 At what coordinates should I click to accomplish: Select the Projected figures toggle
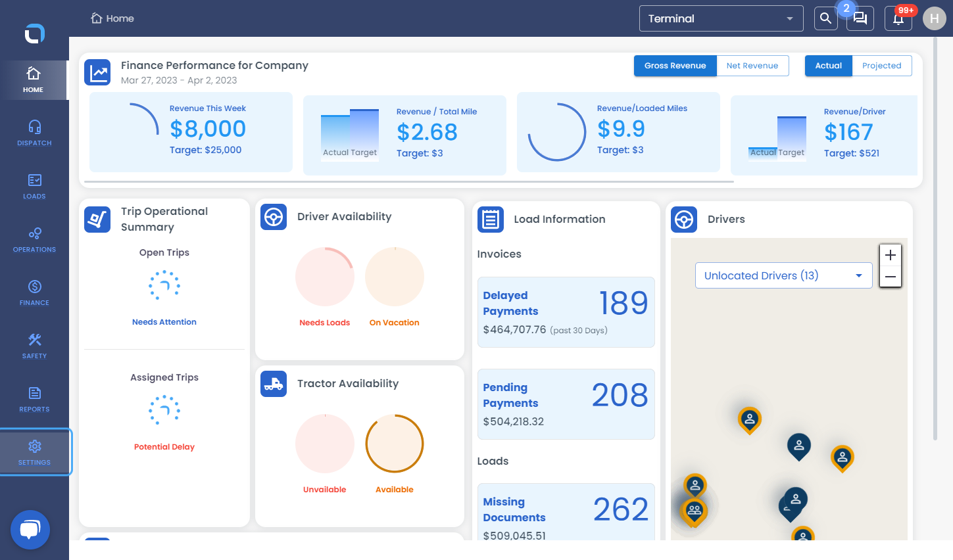pos(882,66)
